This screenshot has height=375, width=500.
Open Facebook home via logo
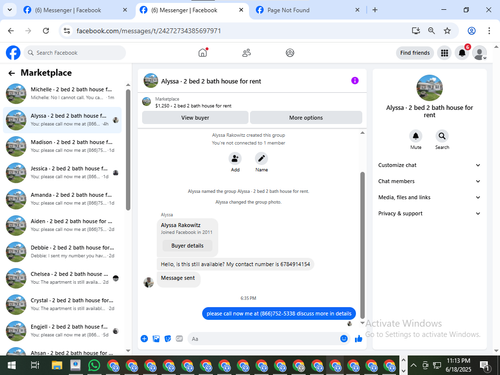tap(13, 53)
